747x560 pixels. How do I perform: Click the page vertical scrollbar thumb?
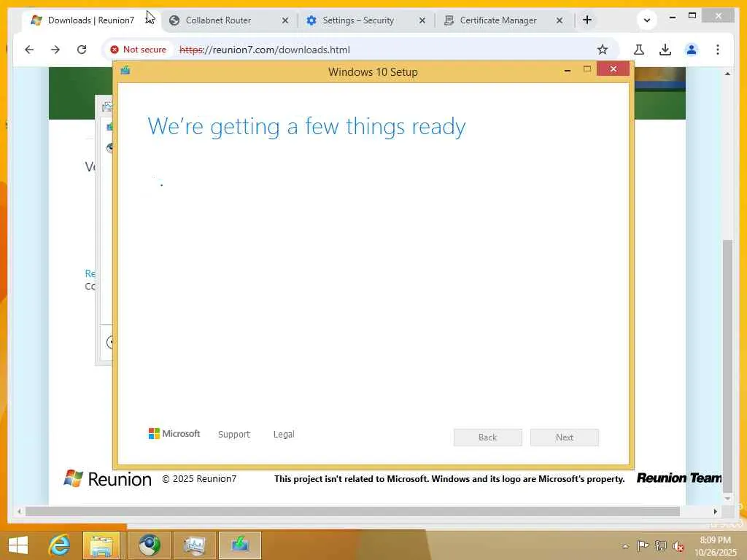click(x=727, y=366)
